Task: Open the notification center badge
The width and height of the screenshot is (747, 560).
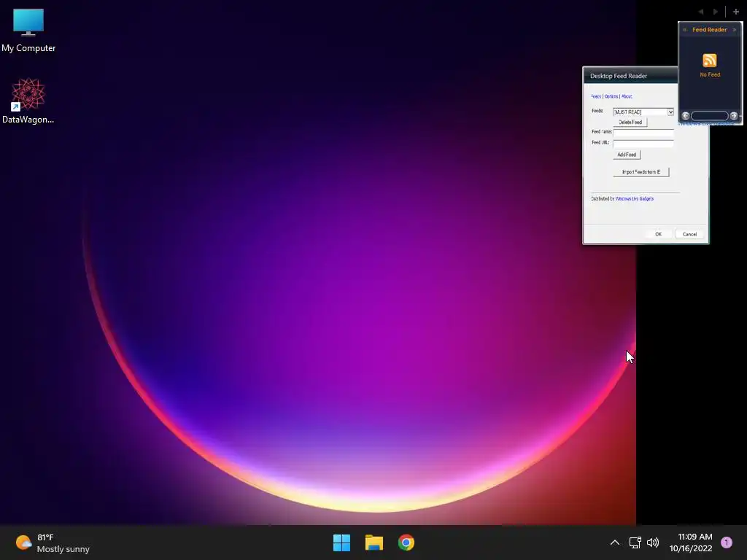Action: 726,542
